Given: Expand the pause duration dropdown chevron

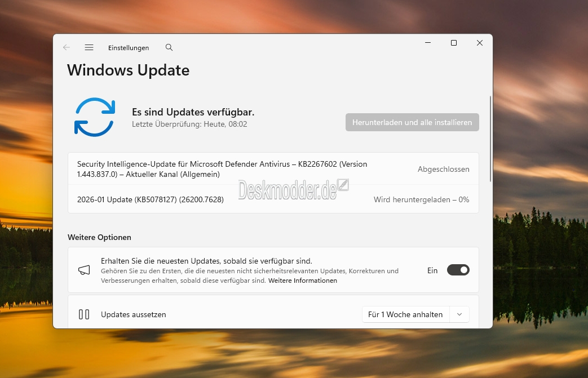Looking at the screenshot, I should pos(459,314).
